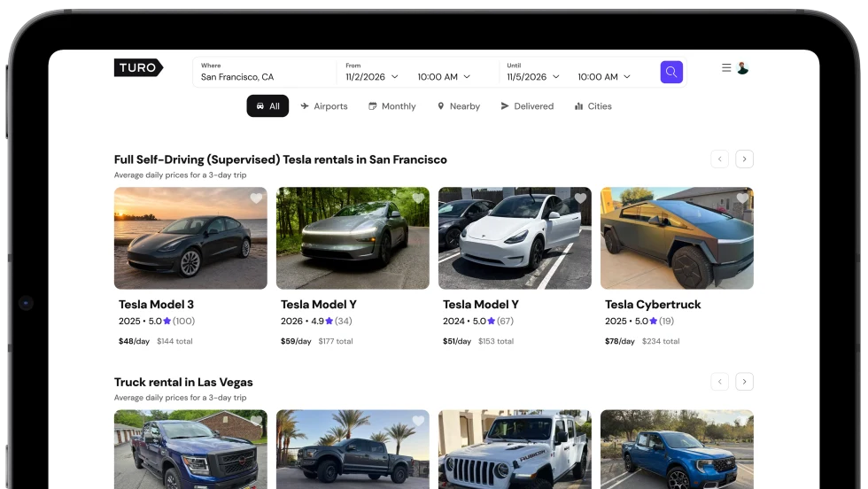The image size is (868, 489).
Task: Click the "Truck rental in Las Vegas" heading
Action: point(183,382)
